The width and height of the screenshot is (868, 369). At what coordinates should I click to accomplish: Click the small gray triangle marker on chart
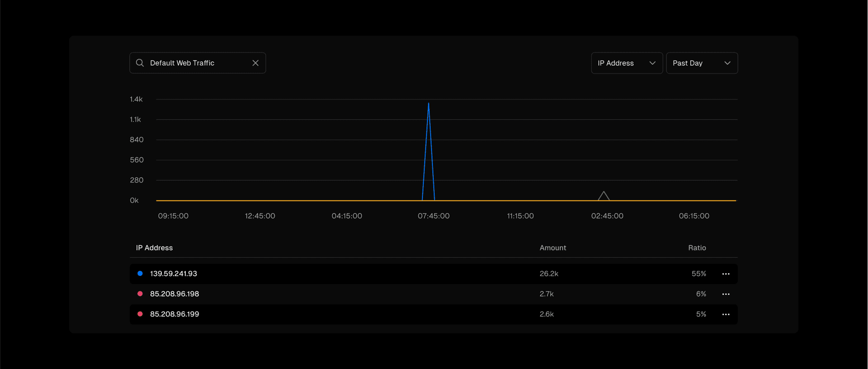click(x=604, y=196)
